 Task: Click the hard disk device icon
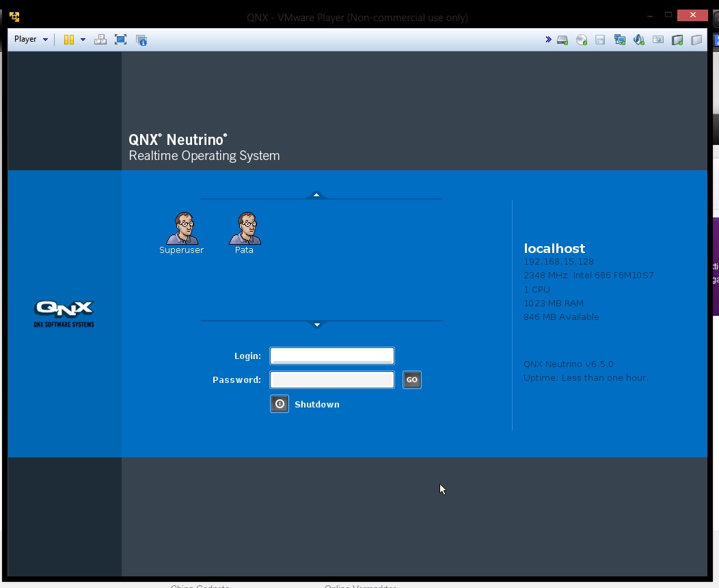tap(562, 40)
